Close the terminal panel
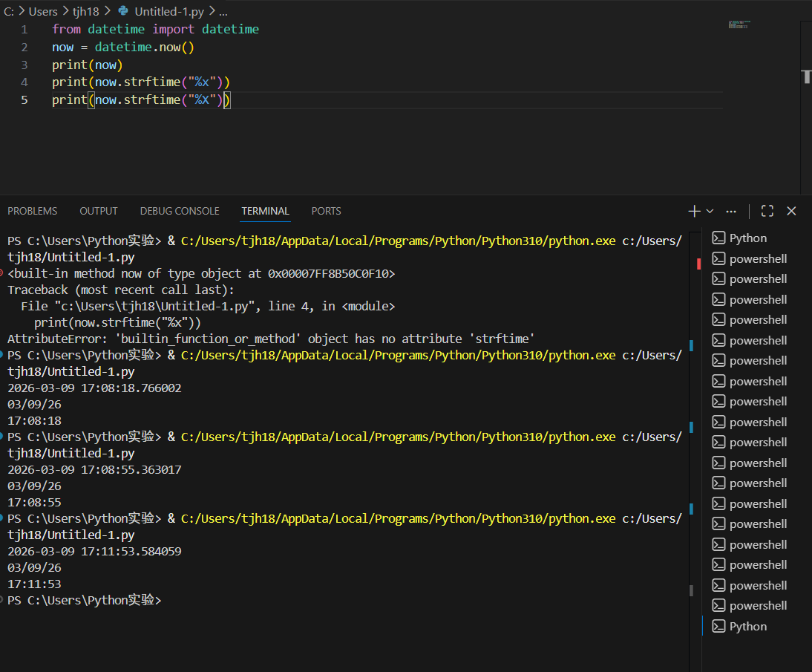The height and width of the screenshot is (672, 812). [791, 212]
